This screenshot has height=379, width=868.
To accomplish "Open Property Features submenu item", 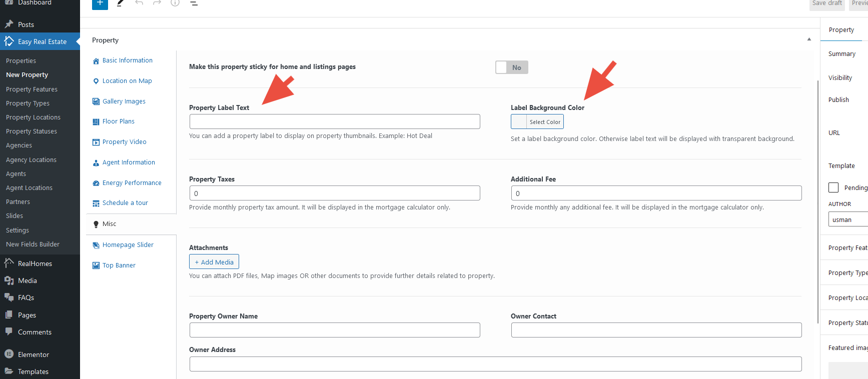I will 32,89.
